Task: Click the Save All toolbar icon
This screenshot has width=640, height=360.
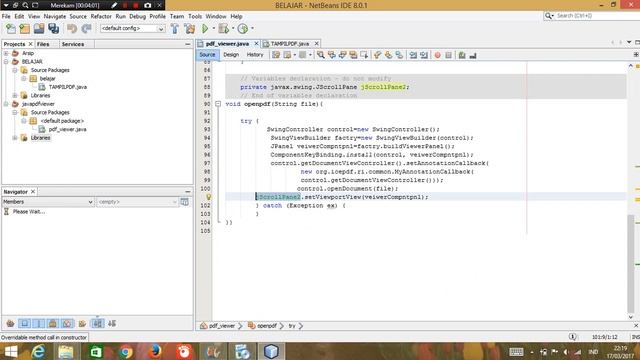Action: click(x=53, y=29)
